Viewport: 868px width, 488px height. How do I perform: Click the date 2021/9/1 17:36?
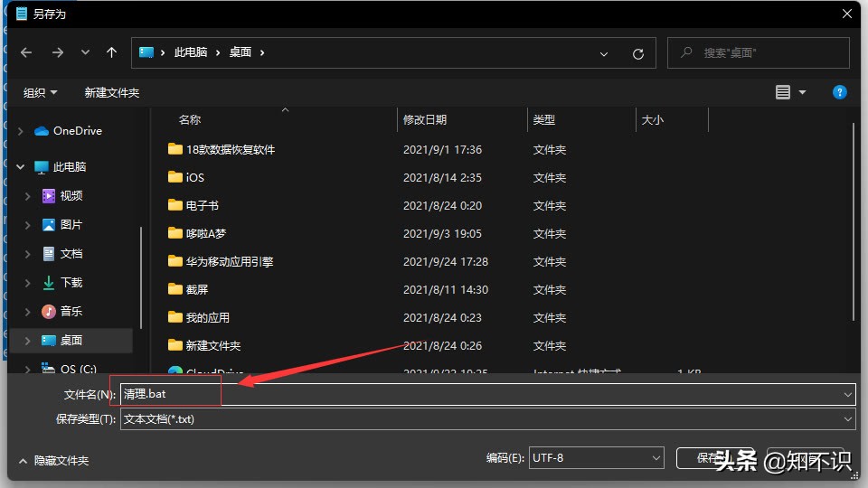click(442, 149)
